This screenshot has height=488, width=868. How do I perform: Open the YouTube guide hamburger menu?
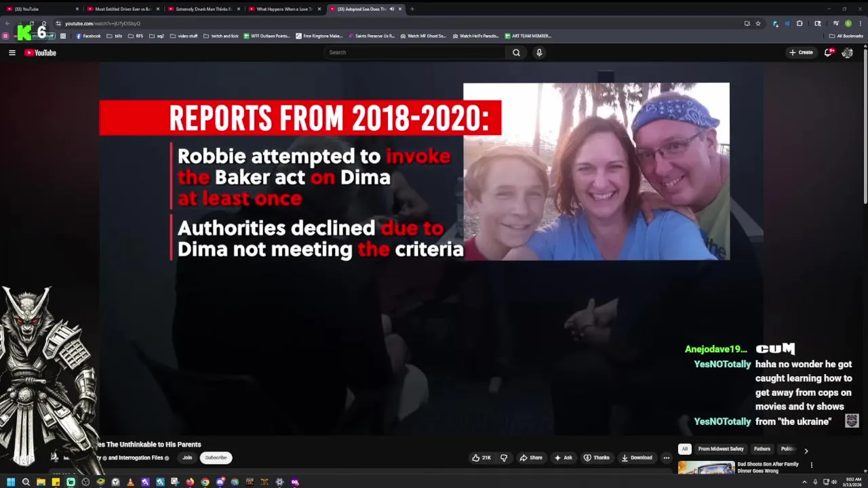[x=12, y=52]
